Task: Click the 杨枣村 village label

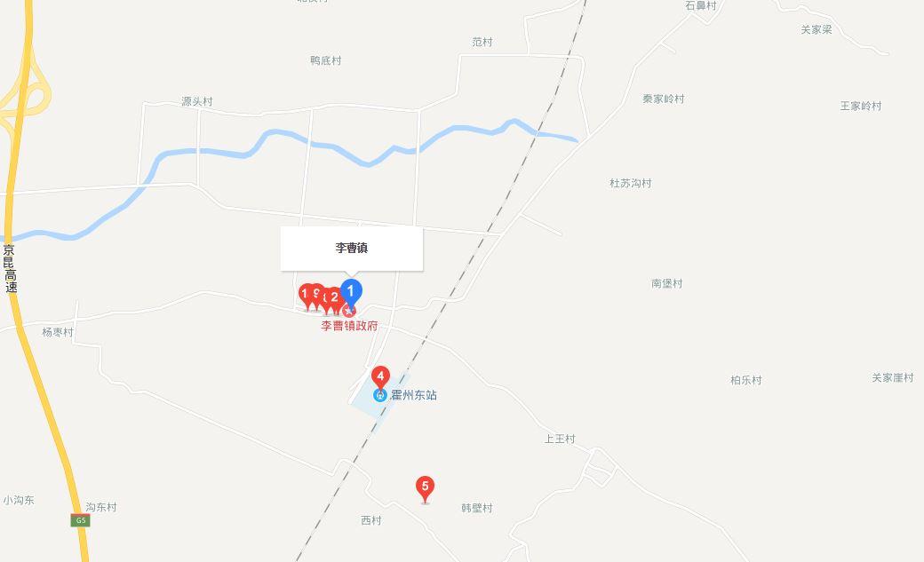Action: (58, 332)
